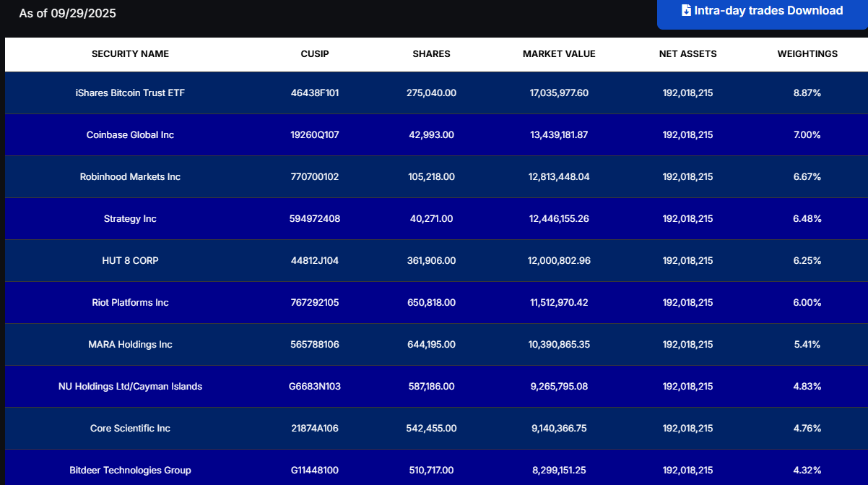Click the Intra-day trades Download button

pyautogui.click(x=763, y=12)
